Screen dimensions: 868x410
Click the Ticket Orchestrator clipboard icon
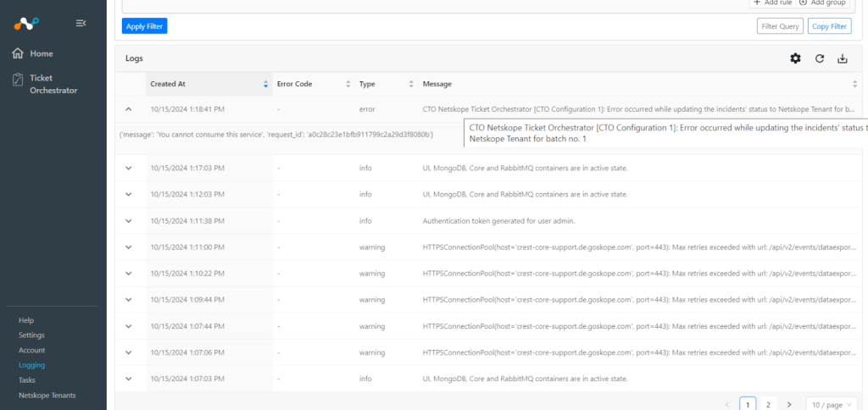coord(19,79)
